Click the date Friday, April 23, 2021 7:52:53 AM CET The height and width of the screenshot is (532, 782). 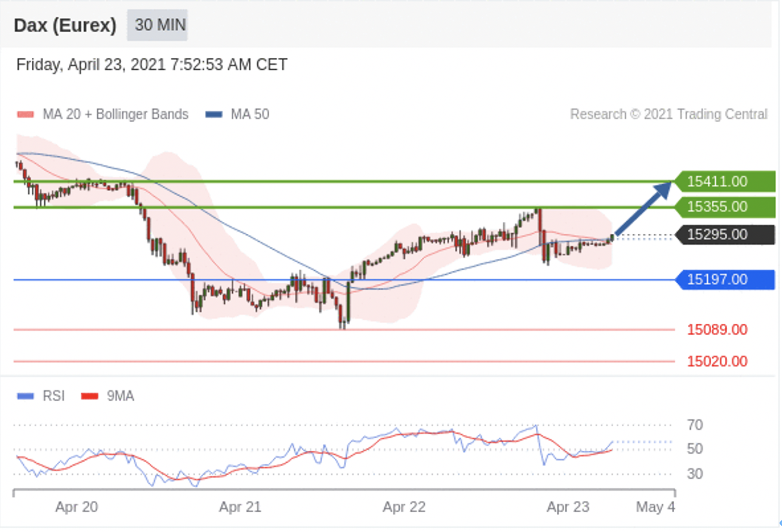point(152,64)
